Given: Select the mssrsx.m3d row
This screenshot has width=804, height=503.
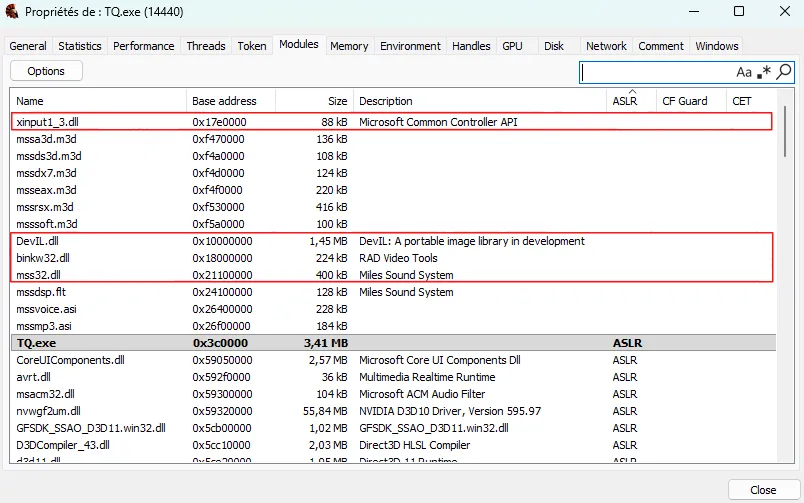Looking at the screenshot, I should (x=393, y=207).
